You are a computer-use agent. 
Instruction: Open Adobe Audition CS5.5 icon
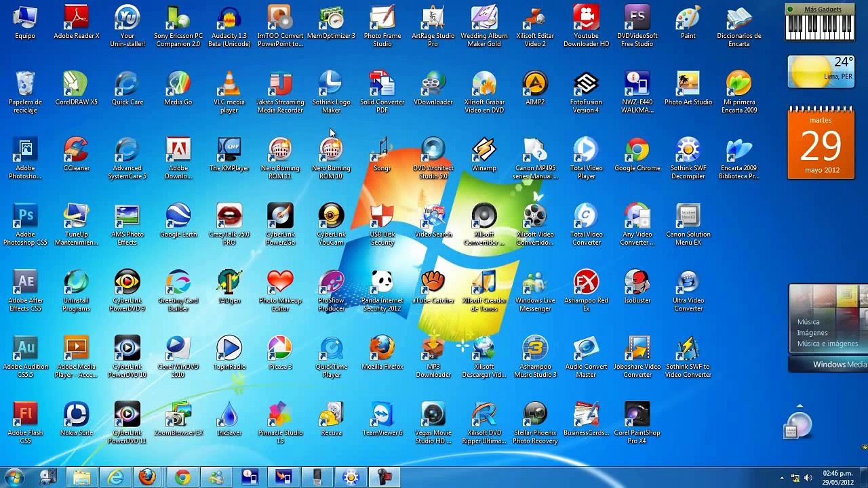25,357
